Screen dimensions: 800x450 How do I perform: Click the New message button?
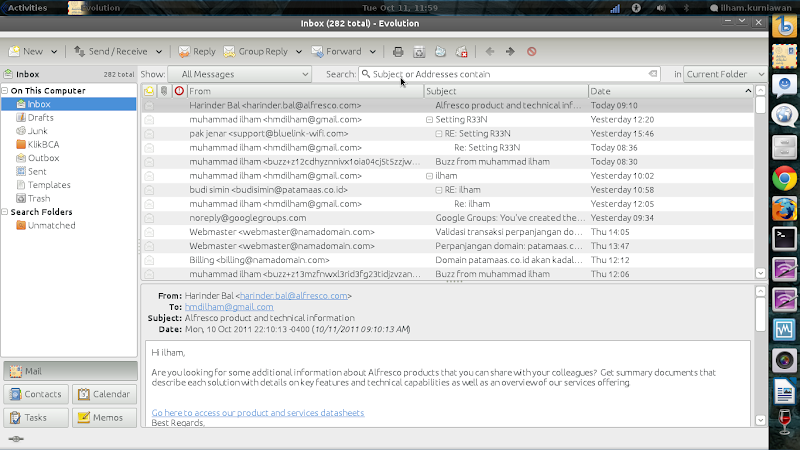point(26,52)
